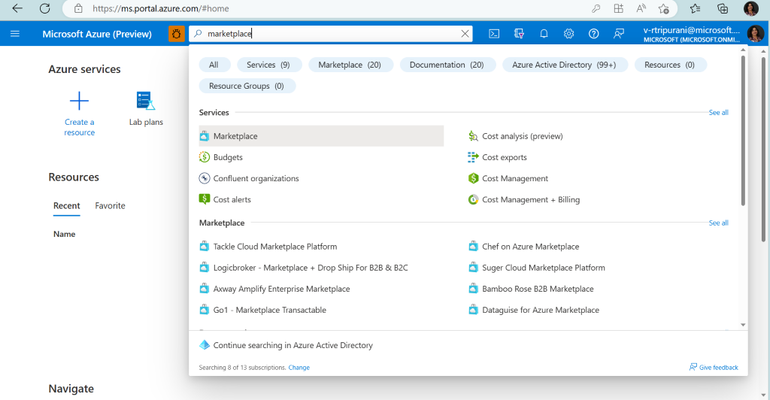
Task: Clear the search box with X
Action: (x=465, y=34)
